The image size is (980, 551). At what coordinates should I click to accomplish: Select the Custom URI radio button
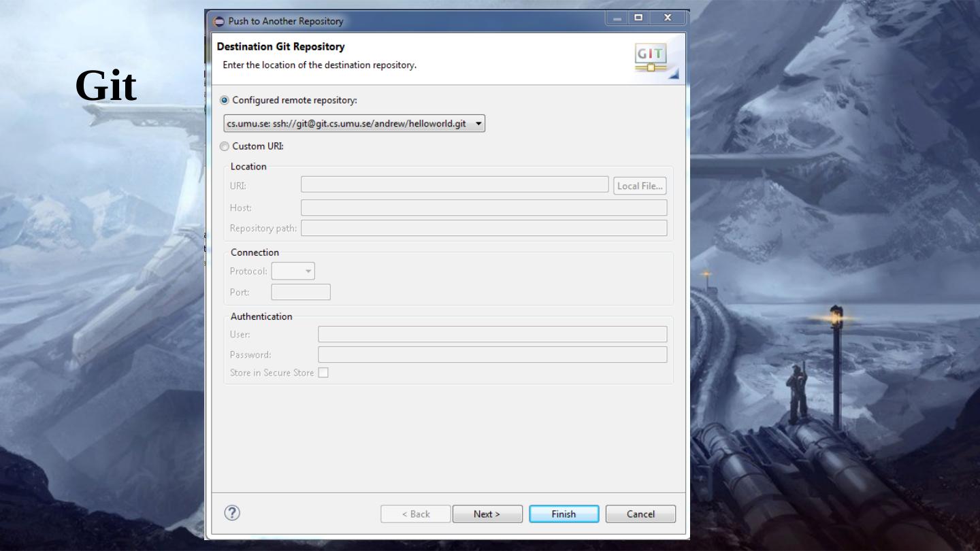(x=225, y=146)
